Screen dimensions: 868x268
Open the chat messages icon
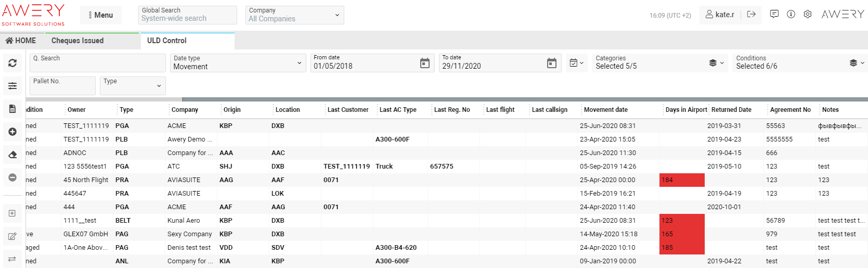774,15
